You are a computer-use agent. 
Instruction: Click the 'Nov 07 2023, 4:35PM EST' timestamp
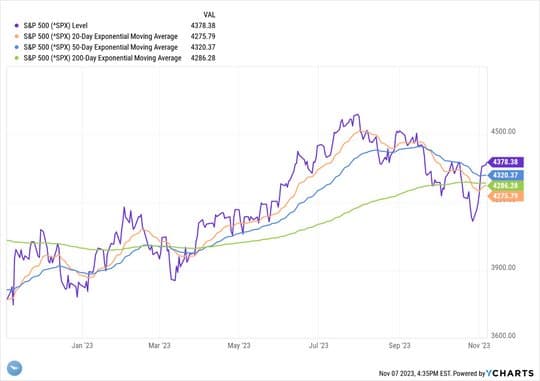point(415,373)
